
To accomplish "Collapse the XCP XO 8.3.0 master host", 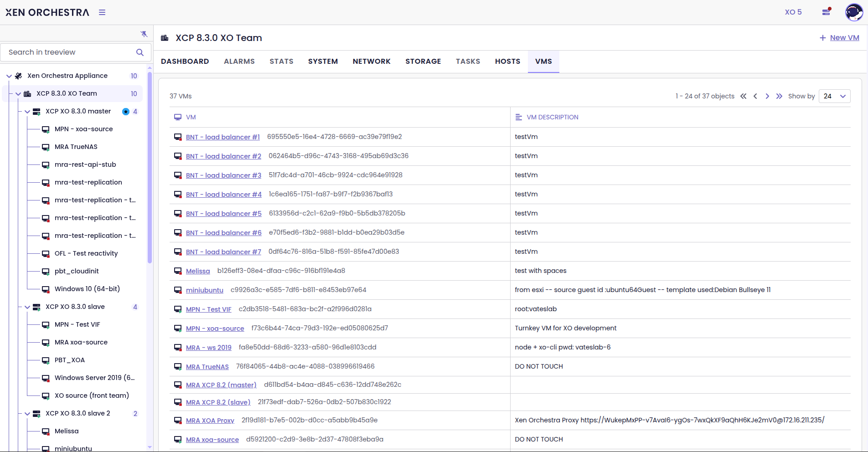I will coord(27,112).
